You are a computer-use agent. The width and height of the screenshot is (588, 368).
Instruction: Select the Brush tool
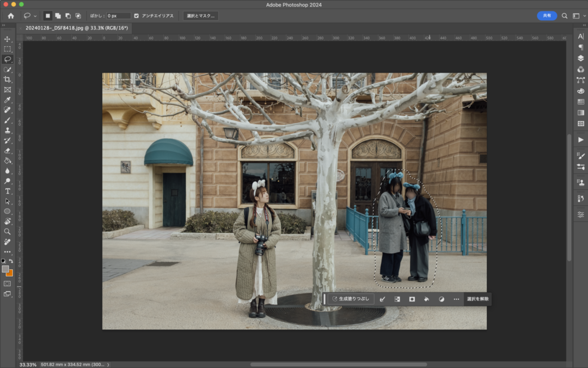[8, 120]
